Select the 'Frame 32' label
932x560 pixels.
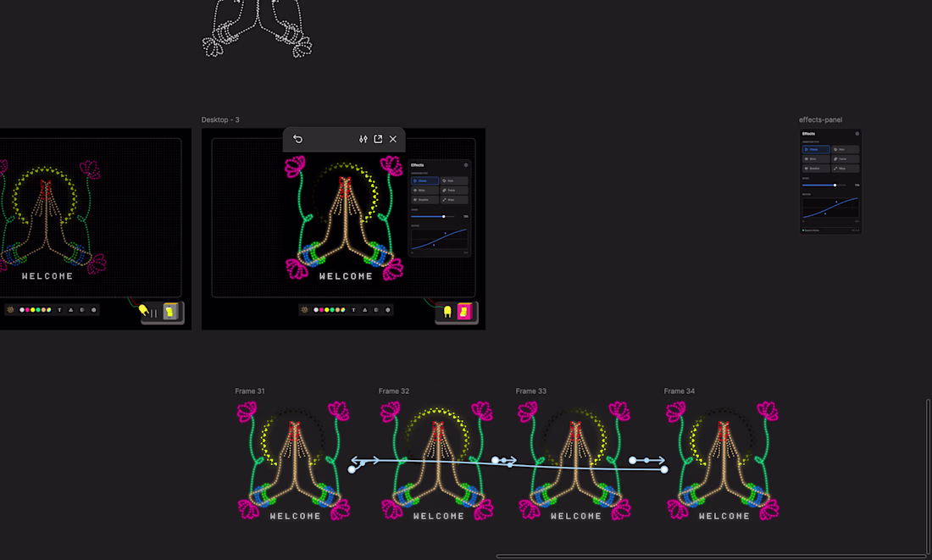tap(393, 391)
